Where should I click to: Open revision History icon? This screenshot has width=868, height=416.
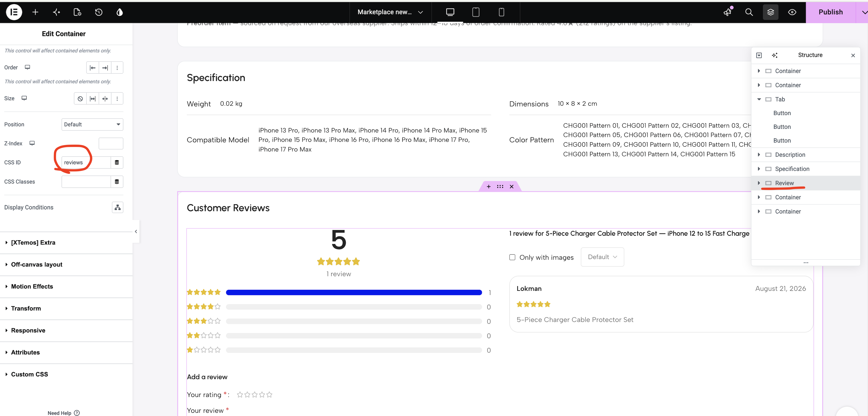98,12
